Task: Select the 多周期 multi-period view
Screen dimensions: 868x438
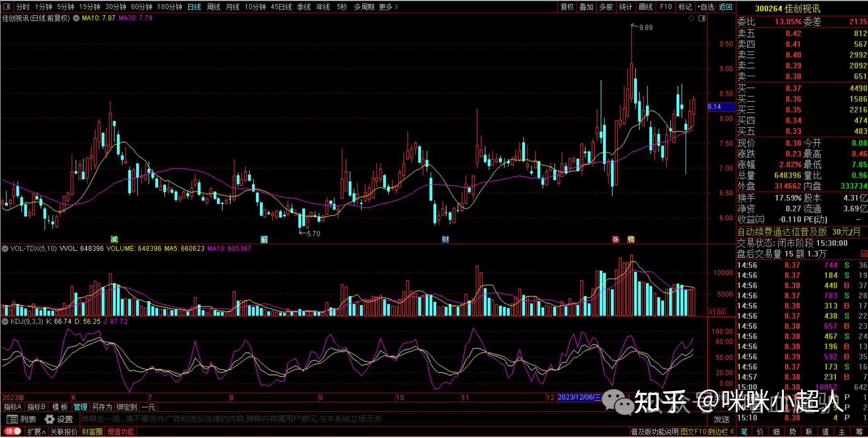Action: click(364, 7)
